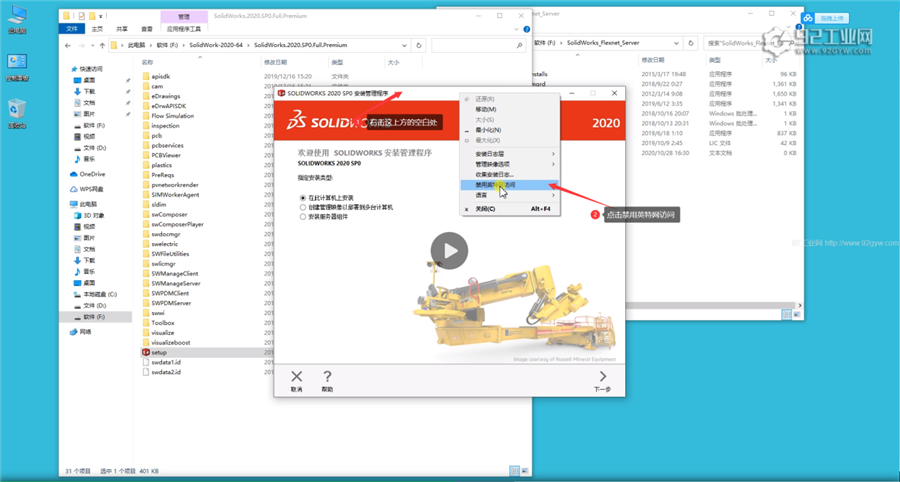Expand the 安装日志层 submenu
This screenshot has height=482, width=900.
pos(510,154)
